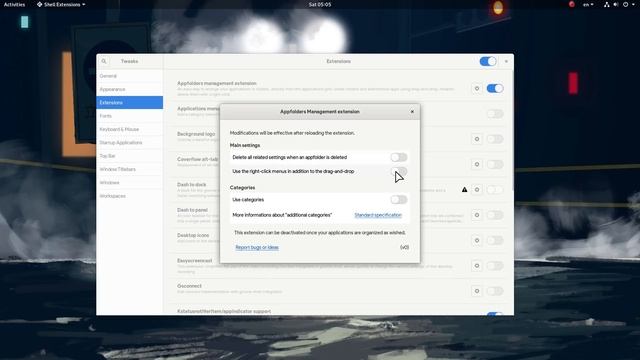The width and height of the screenshot is (640, 360).
Task: Select General in the Tweaks sidebar
Action: pyautogui.click(x=130, y=76)
